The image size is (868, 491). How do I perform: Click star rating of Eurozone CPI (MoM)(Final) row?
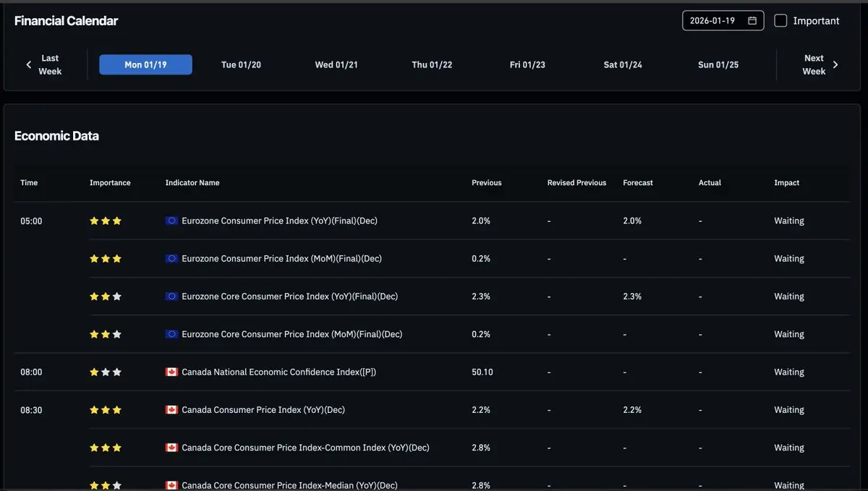(106, 258)
